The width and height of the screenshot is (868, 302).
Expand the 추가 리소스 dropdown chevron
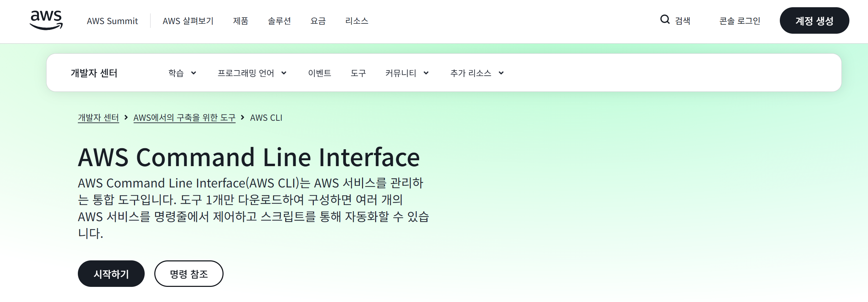501,73
